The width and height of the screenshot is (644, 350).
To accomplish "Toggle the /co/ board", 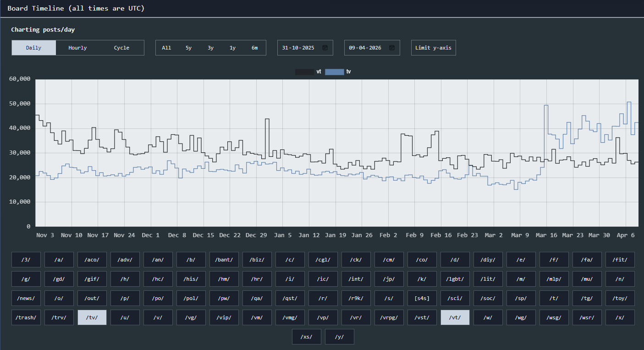I will (422, 260).
